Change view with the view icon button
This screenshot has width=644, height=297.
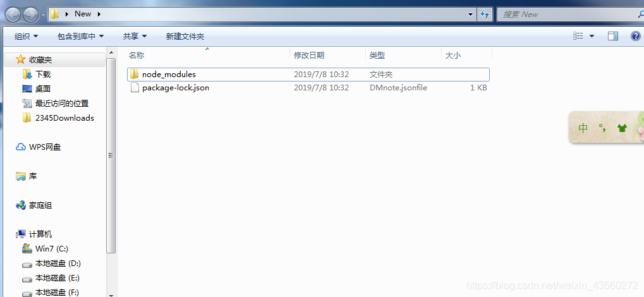(578, 36)
